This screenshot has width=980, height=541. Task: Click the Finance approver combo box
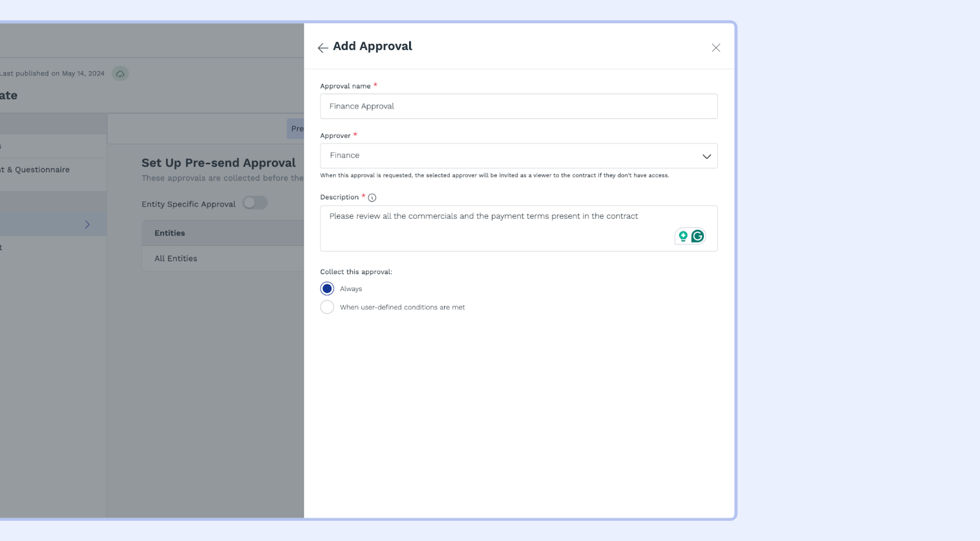(508, 156)
